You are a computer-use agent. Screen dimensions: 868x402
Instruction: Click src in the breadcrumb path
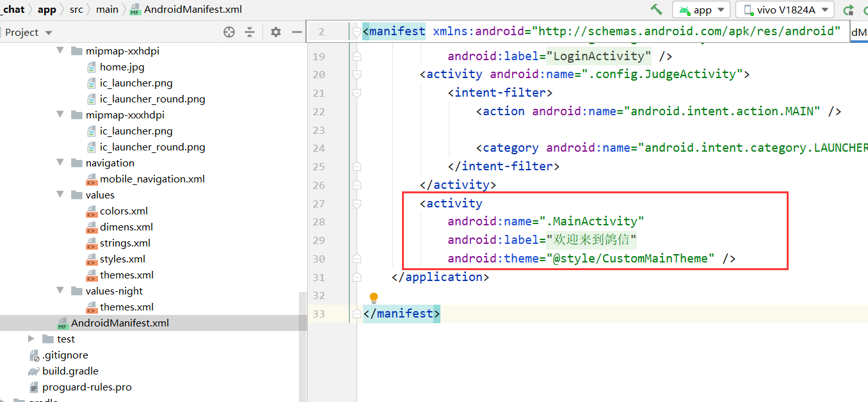[77, 10]
